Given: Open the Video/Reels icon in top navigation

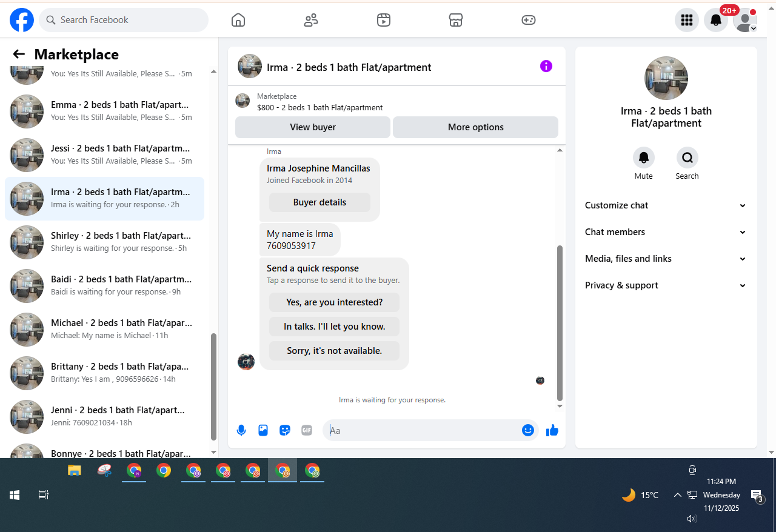Looking at the screenshot, I should (x=383, y=20).
